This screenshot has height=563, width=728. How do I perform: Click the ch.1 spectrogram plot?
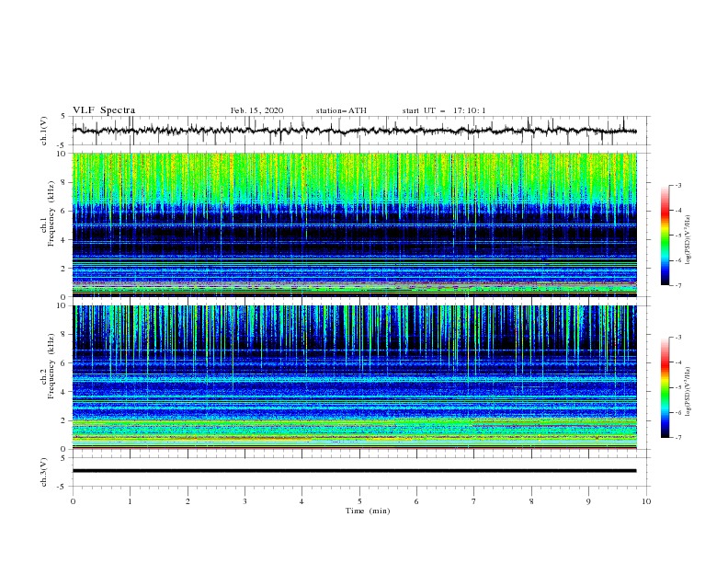(x=354, y=224)
